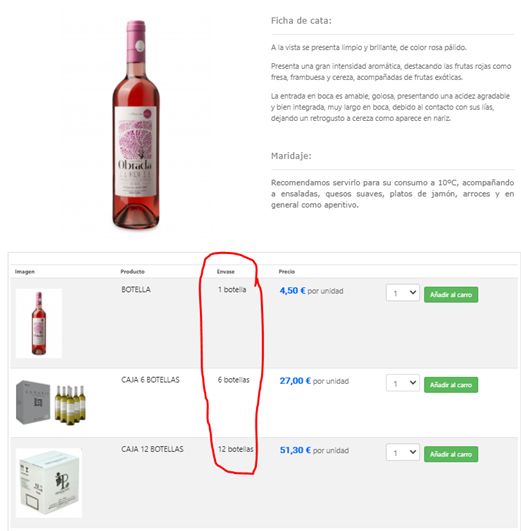
Task: Click Añadir al carro for 6-bottle box
Action: 451,385
